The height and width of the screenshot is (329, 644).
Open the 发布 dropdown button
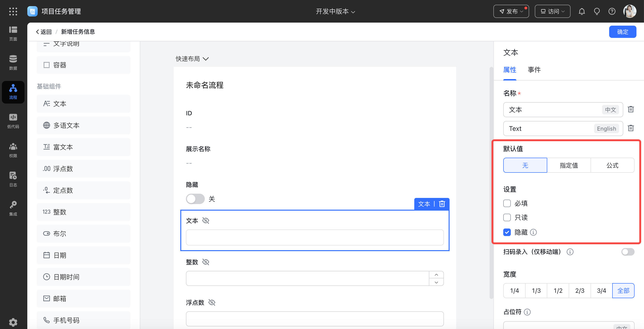point(511,12)
